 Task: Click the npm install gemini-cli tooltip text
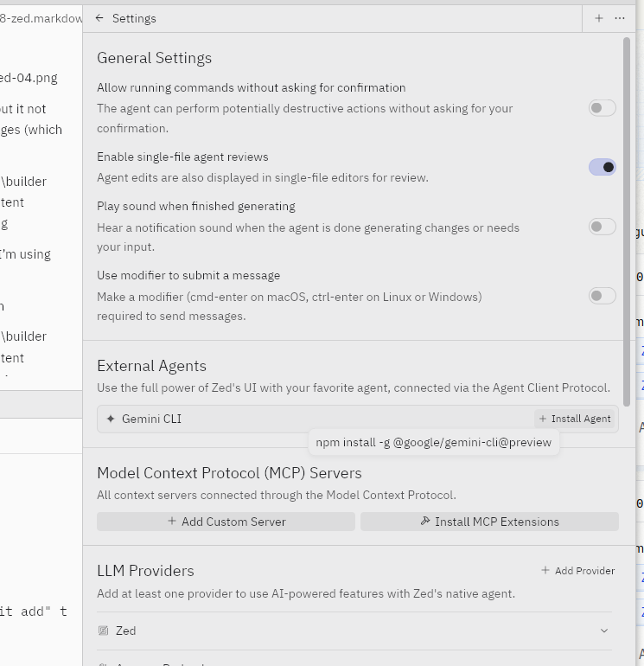[x=433, y=443]
